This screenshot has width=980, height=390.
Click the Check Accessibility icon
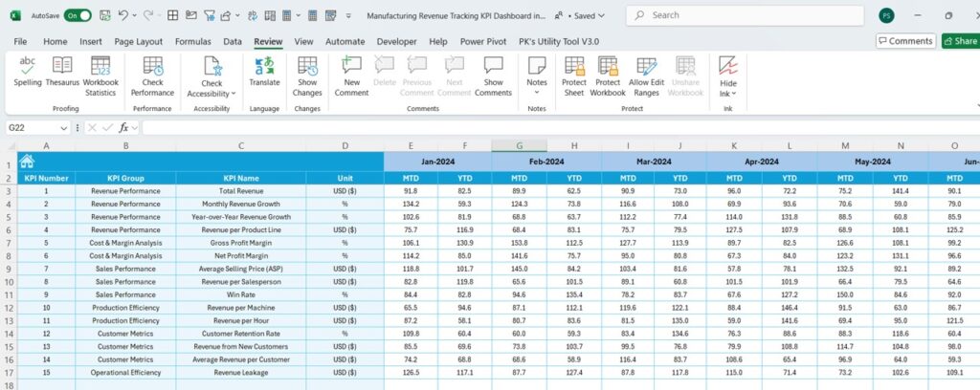tap(212, 66)
